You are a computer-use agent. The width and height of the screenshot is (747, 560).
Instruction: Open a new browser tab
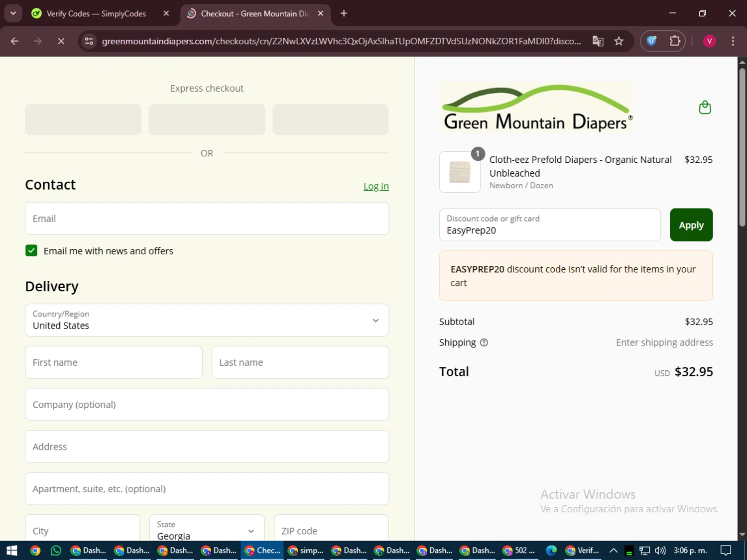pos(344,13)
